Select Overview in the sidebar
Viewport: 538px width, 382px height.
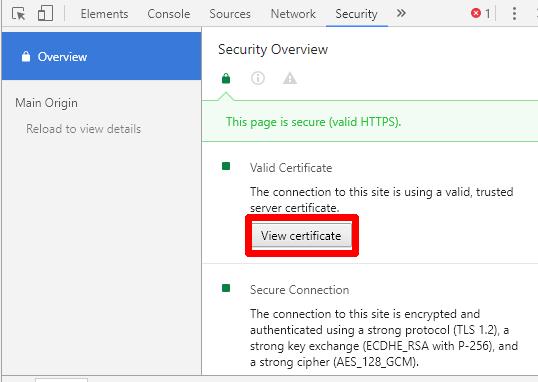click(x=102, y=56)
